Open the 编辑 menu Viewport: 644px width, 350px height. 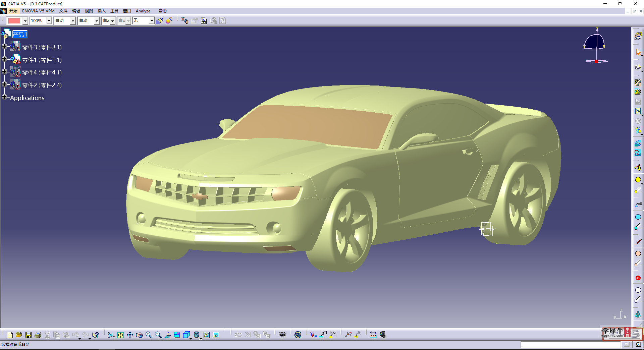(76, 11)
